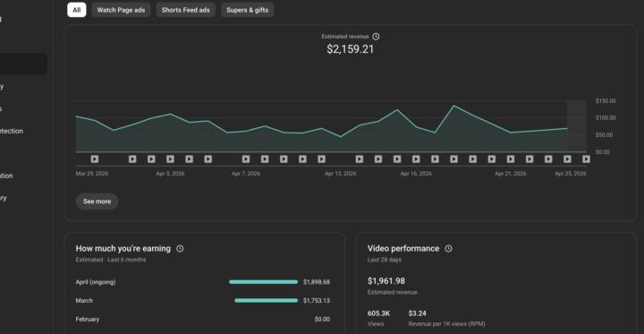Open the last video marker above Apr 25, 2026
644x334 pixels.
coord(586,158)
